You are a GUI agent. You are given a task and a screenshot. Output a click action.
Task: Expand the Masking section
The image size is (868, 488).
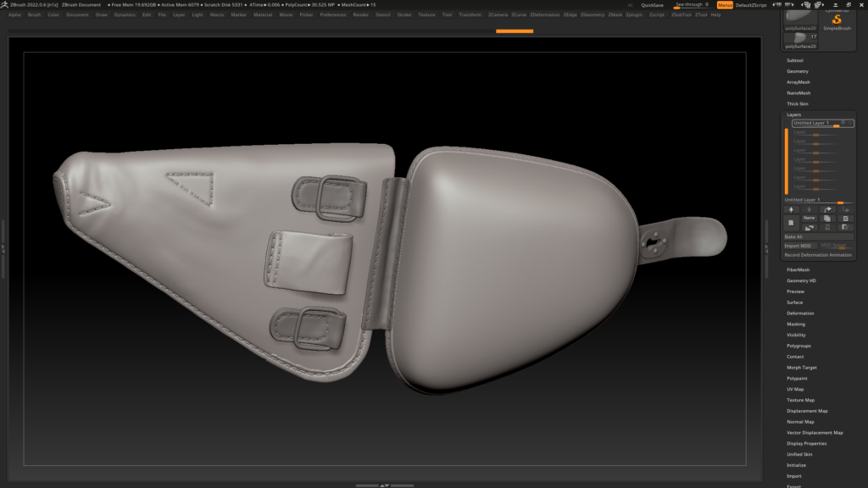tap(796, 324)
